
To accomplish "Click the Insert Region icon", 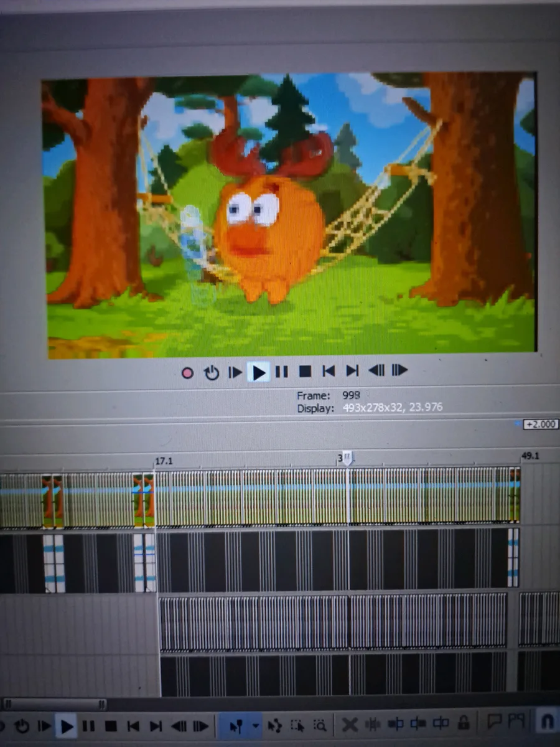I will [516, 721].
